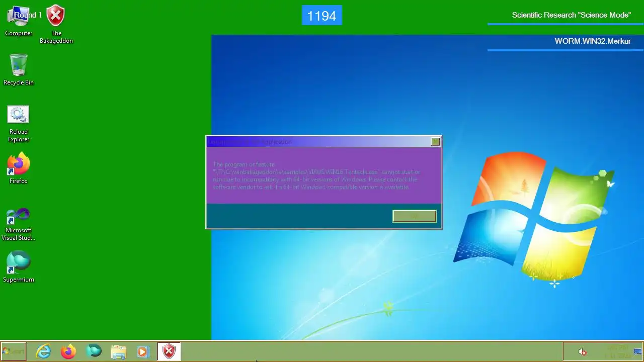Open File Explorer from the taskbar
Viewport: 644px width, 362px height.
point(118,351)
